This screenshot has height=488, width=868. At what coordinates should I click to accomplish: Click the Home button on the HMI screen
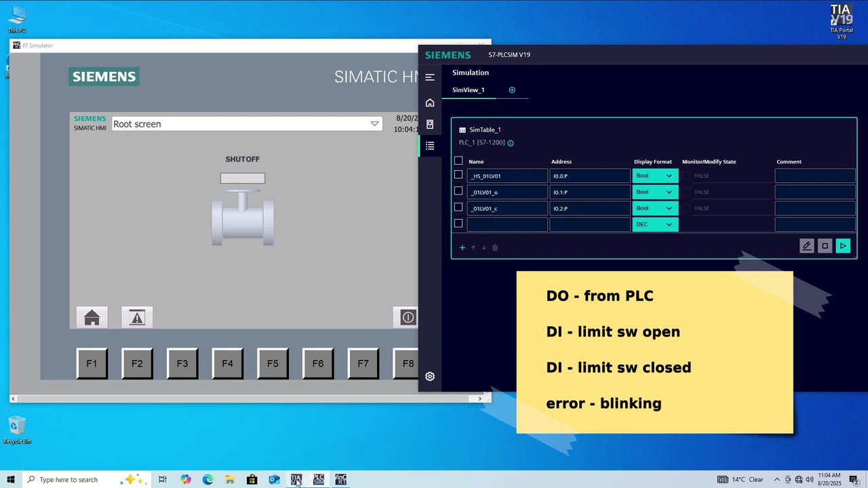[x=92, y=317]
